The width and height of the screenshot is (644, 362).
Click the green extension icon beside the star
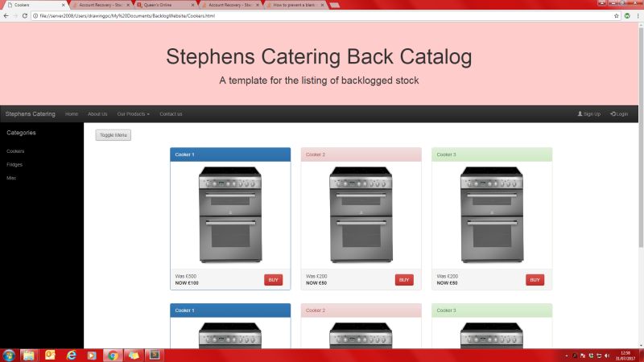tap(627, 15)
